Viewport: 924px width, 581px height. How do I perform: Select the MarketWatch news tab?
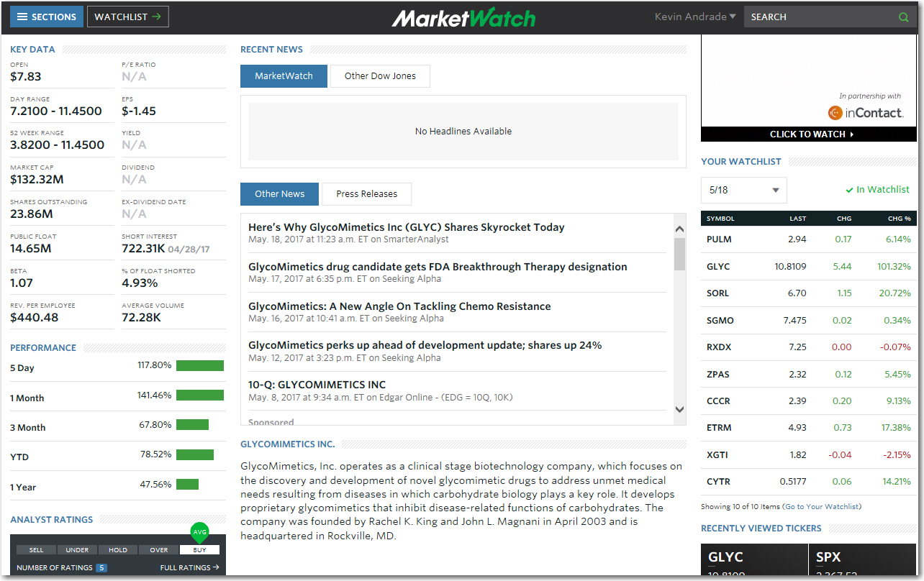284,76
